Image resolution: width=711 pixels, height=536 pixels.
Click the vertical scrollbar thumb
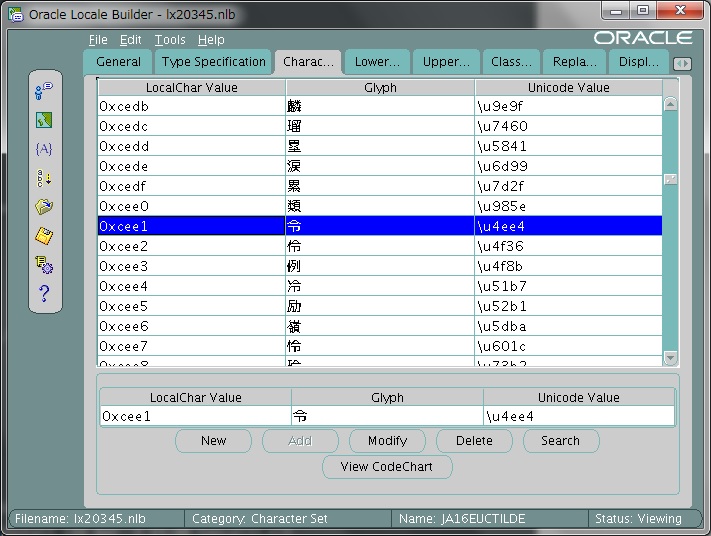pos(671,179)
